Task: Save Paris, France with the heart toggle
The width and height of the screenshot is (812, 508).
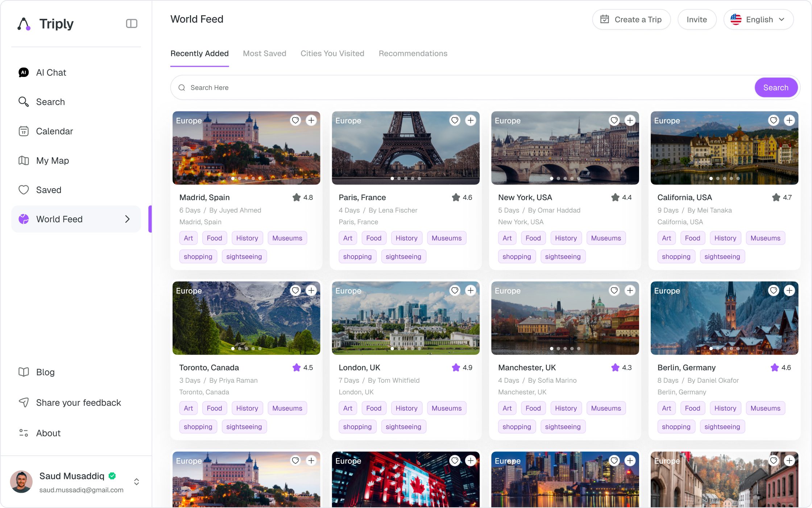Action: click(455, 120)
